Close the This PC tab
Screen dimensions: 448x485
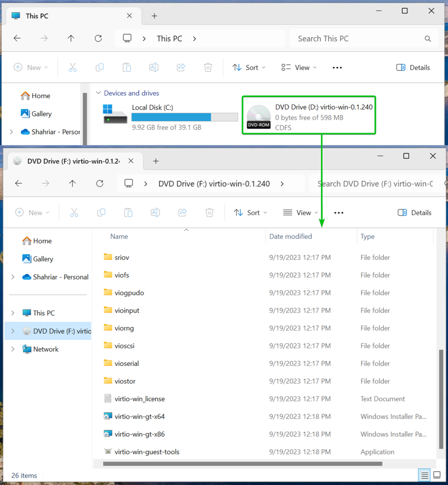click(129, 16)
